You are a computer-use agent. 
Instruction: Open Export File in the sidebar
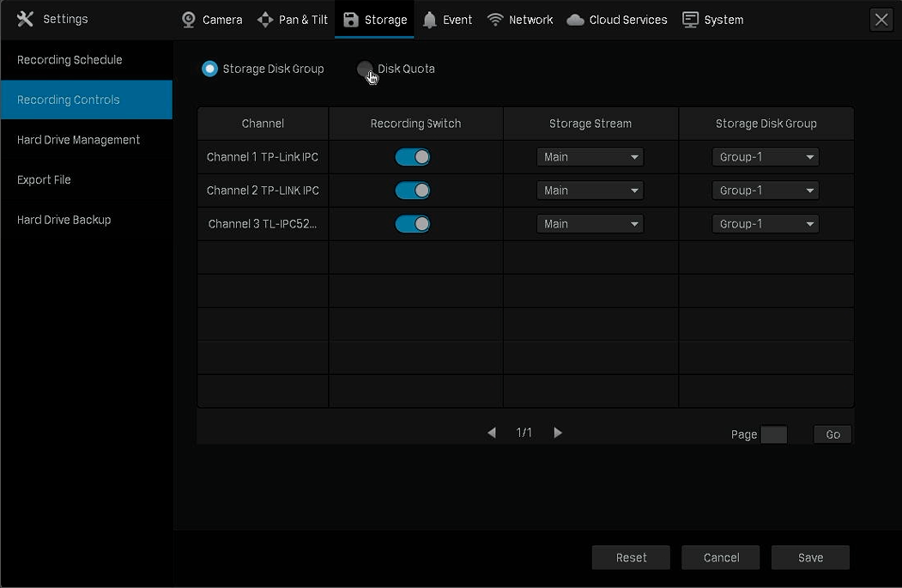tap(87, 180)
